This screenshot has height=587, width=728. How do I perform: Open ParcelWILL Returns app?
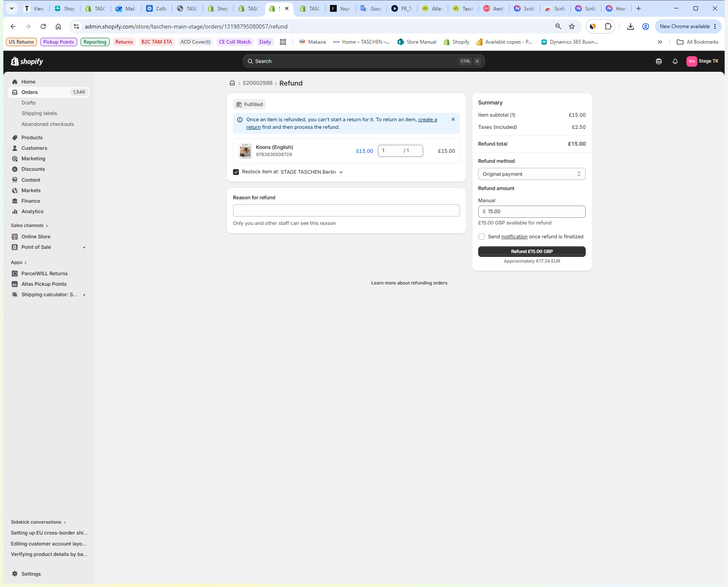point(45,274)
